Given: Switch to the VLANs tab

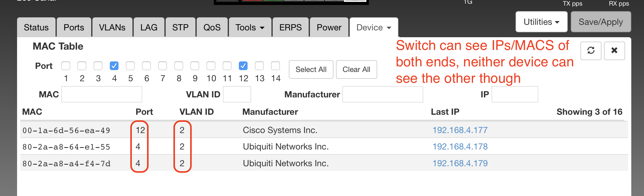Looking at the screenshot, I should [112, 28].
